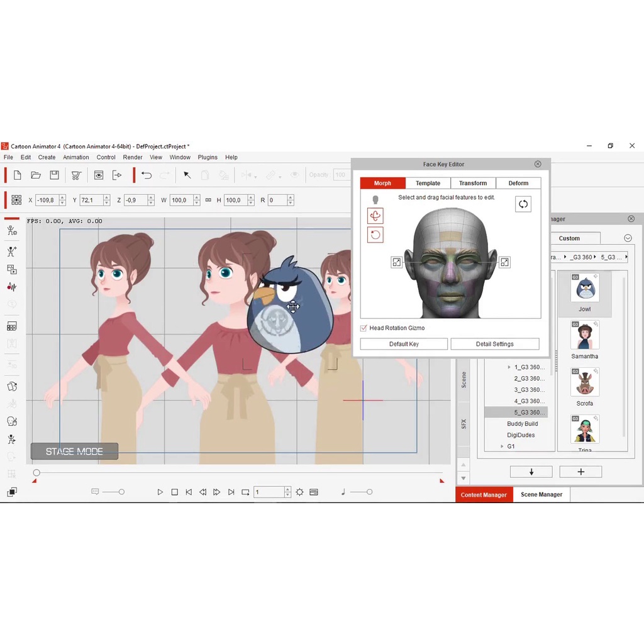
Task: Step to the next frame
Action: [x=217, y=492]
